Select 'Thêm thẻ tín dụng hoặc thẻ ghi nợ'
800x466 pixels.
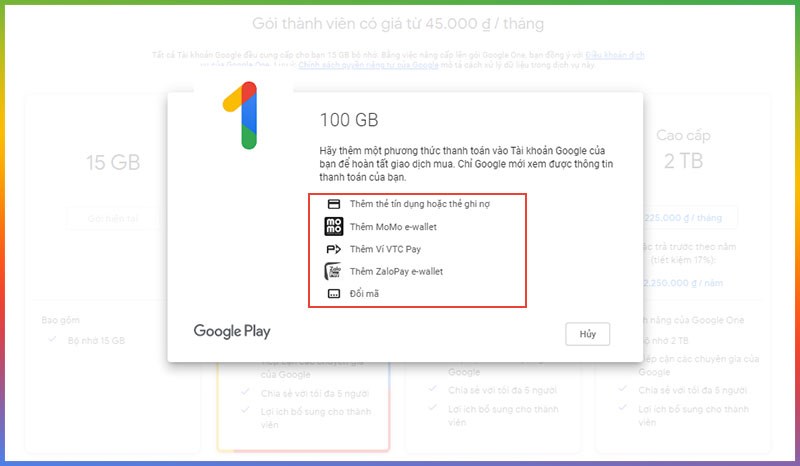[x=420, y=204]
